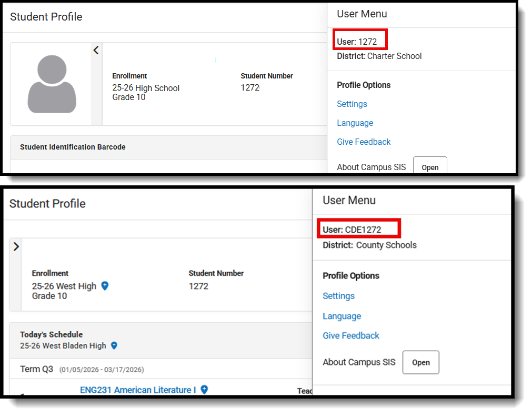Image resolution: width=532 pixels, height=416 pixels.
Task: Click the student avatar silhouette placeholder
Action: coord(51,83)
